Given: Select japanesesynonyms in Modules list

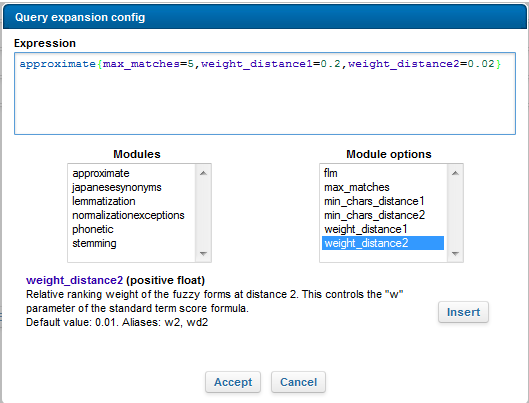Looking at the screenshot, I should click(x=132, y=187).
